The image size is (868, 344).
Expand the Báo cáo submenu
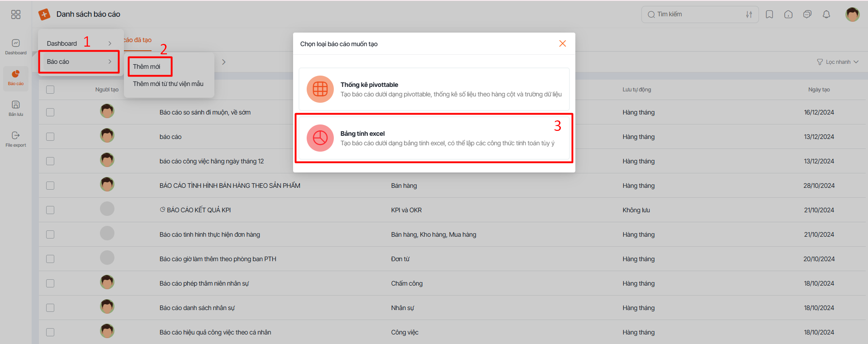coord(79,62)
